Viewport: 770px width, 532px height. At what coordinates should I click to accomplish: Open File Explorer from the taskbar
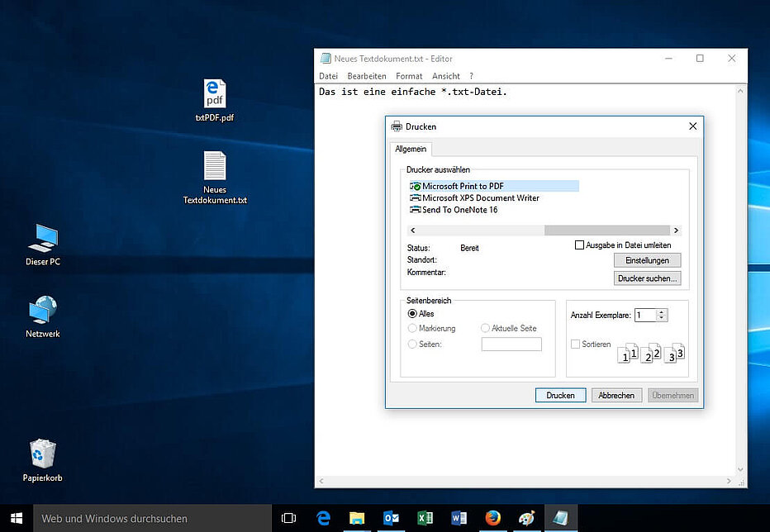(x=357, y=518)
